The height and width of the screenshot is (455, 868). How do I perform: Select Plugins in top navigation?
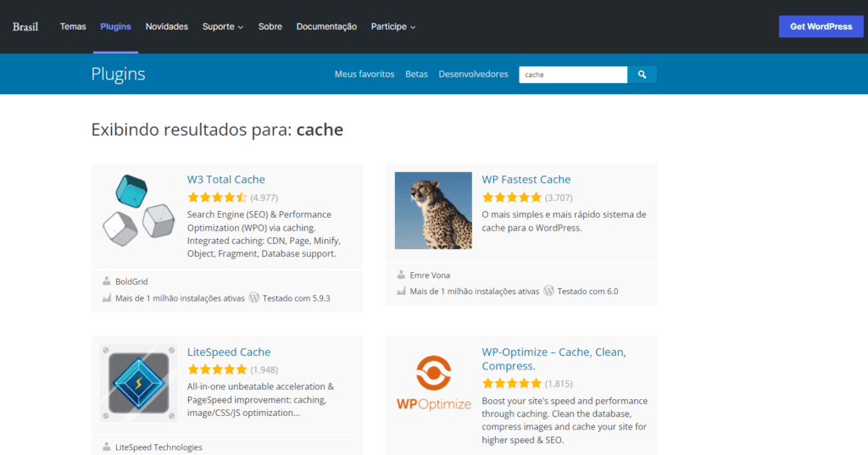point(115,26)
